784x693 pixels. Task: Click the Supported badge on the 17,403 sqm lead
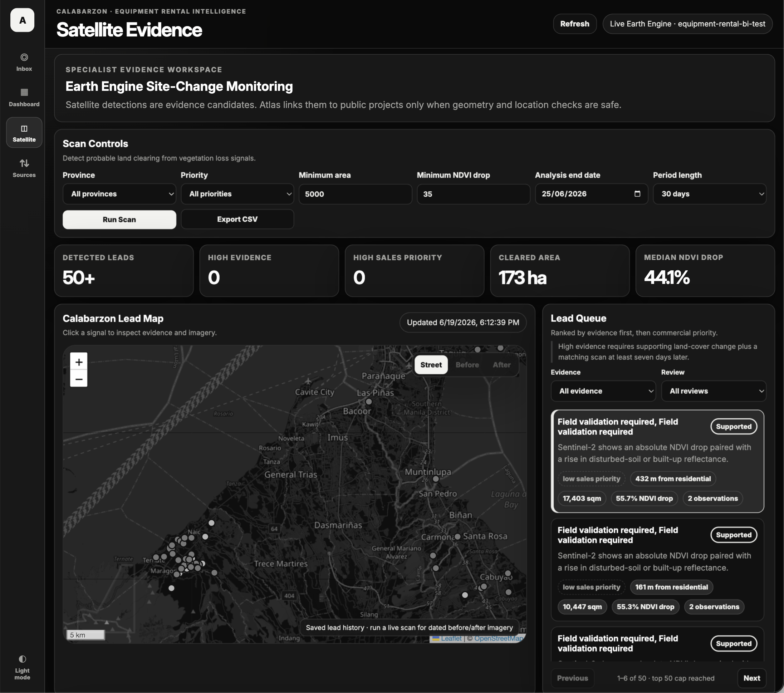coord(734,427)
